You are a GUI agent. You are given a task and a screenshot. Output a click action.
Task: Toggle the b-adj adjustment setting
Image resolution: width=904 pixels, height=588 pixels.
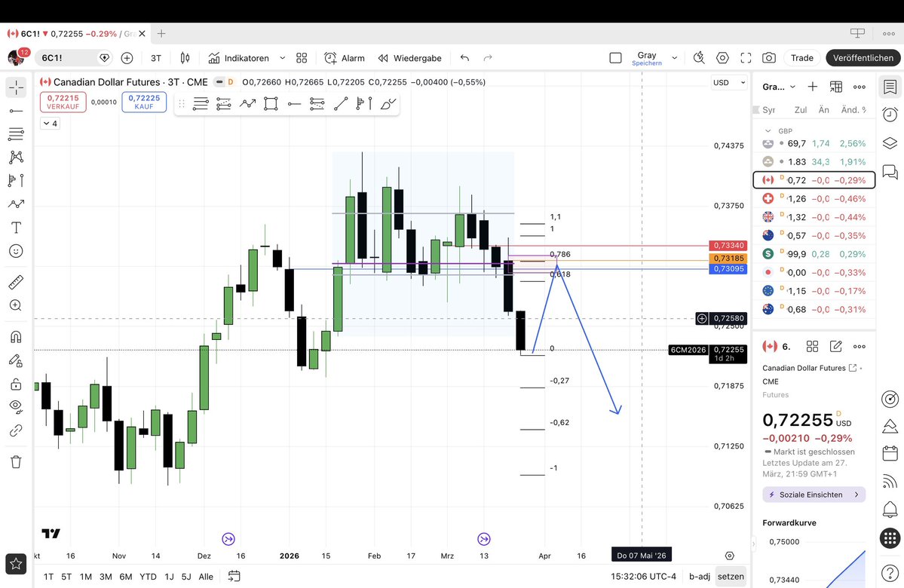700,577
